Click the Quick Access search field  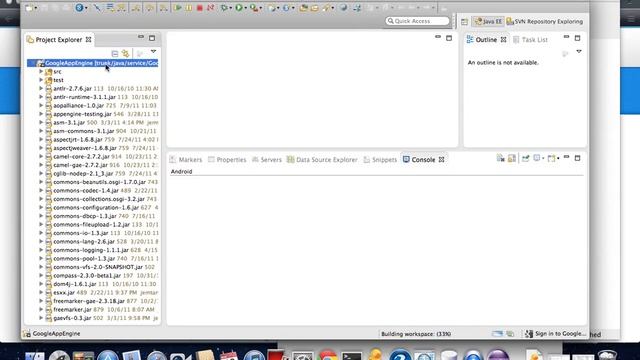pyautogui.click(x=417, y=21)
